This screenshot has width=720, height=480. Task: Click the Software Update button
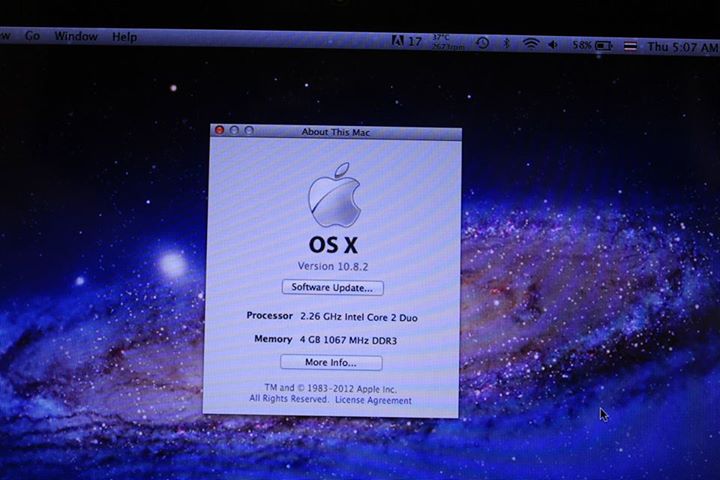click(x=332, y=288)
